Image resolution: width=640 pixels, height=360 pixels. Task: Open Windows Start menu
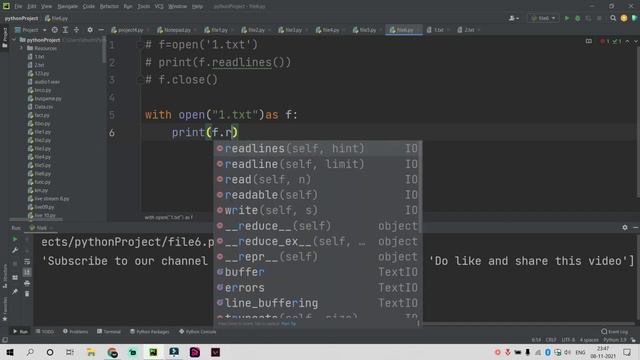[10, 352]
